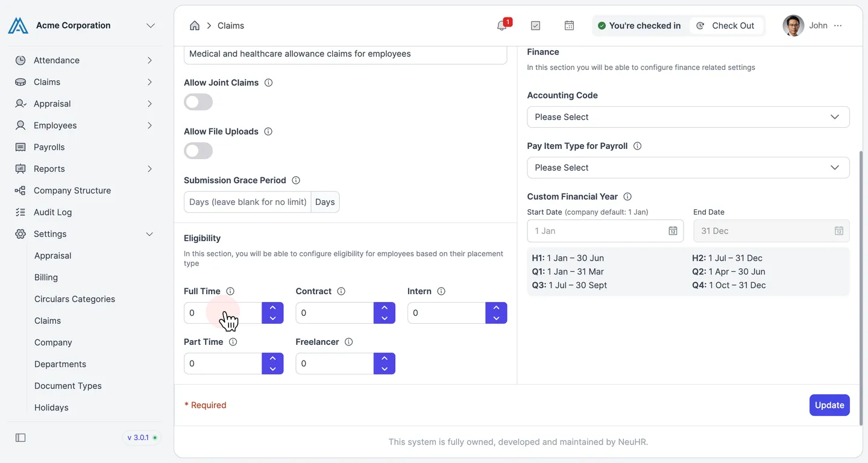Click the Update button
868x463 pixels.
(829, 405)
